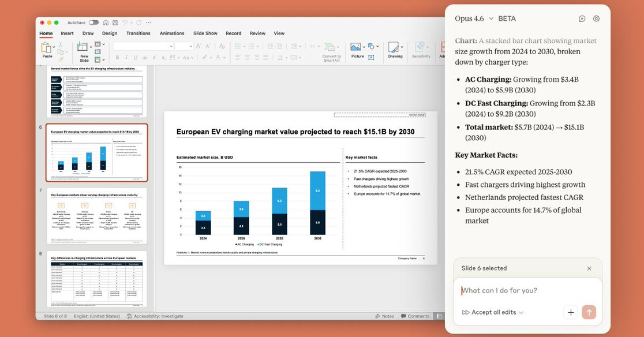Toggle the Notes pane in status bar
This screenshot has width=644, height=337.
click(x=384, y=316)
